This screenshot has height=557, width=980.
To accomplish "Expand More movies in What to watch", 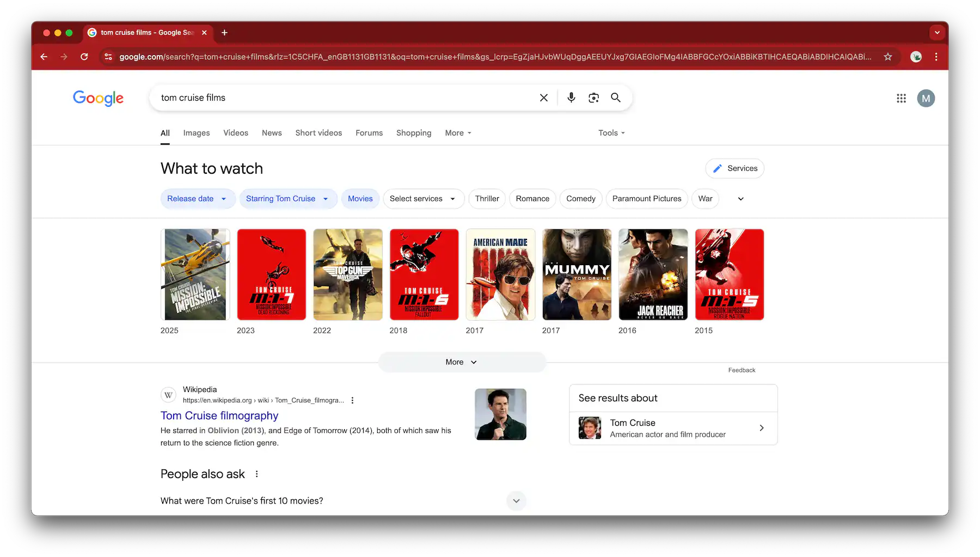I will 462,362.
